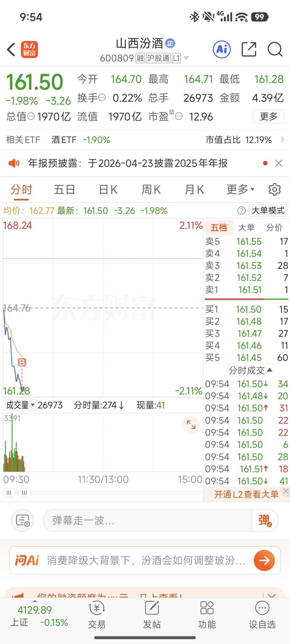Tap the info icon beside 总值
The width and height of the screenshot is (290, 644).
31,116
